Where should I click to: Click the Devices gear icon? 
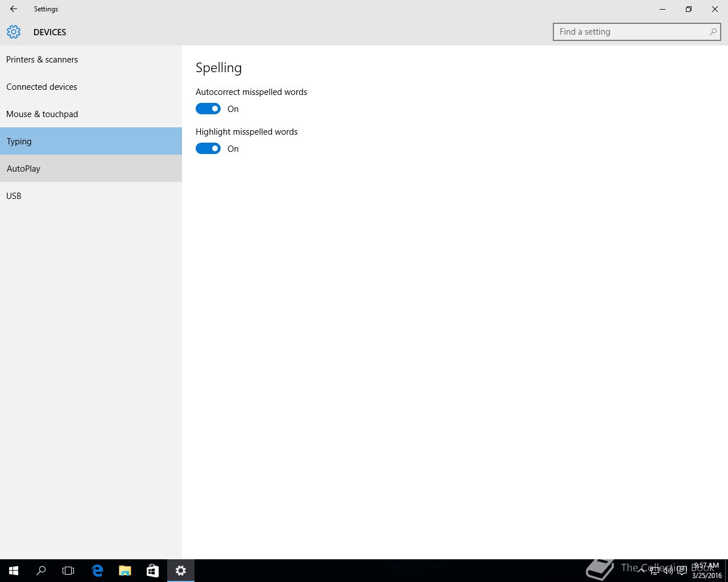tap(14, 32)
